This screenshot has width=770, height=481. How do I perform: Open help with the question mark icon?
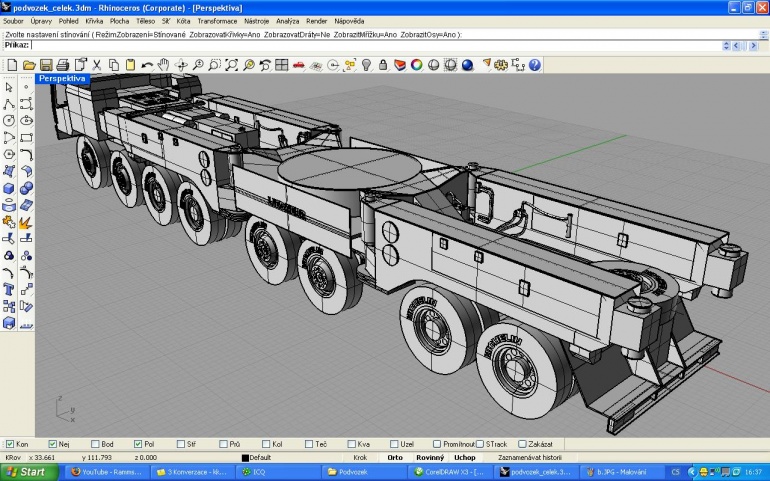[535, 65]
